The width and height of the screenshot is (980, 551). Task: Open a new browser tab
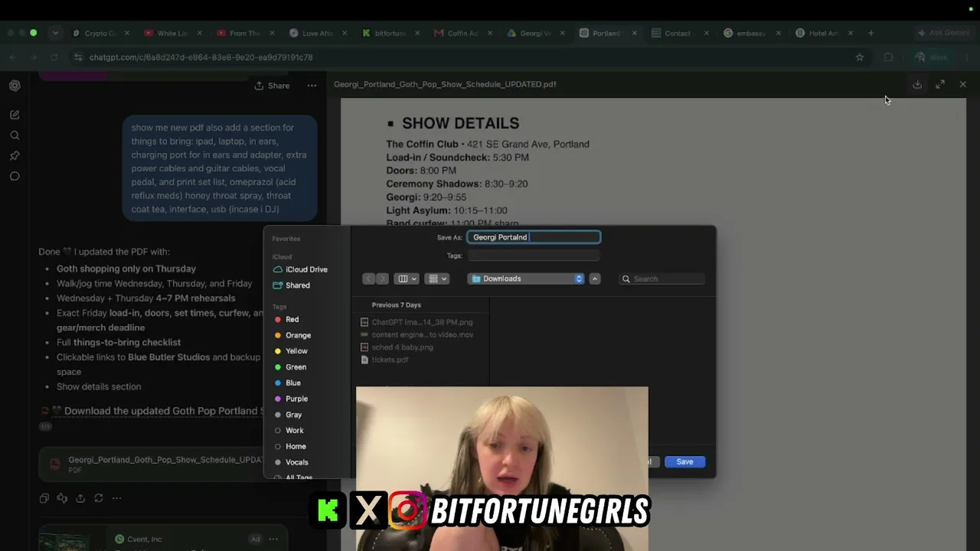click(871, 33)
